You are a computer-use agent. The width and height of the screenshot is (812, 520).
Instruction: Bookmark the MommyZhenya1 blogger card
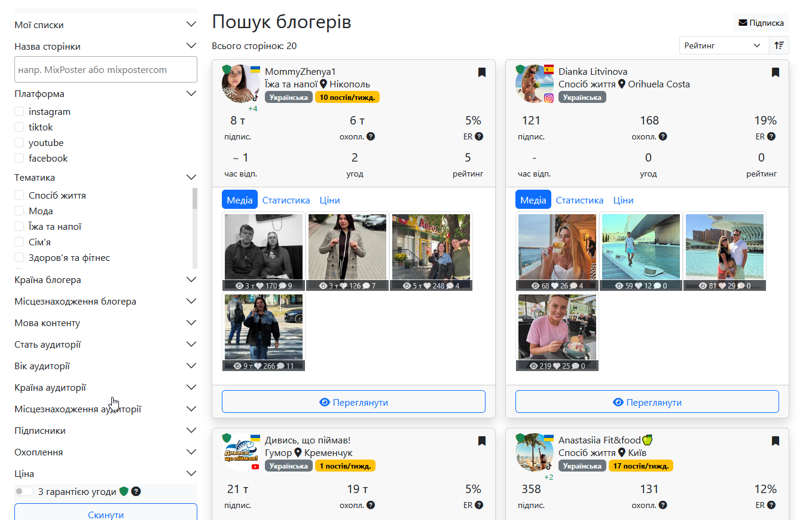[482, 72]
